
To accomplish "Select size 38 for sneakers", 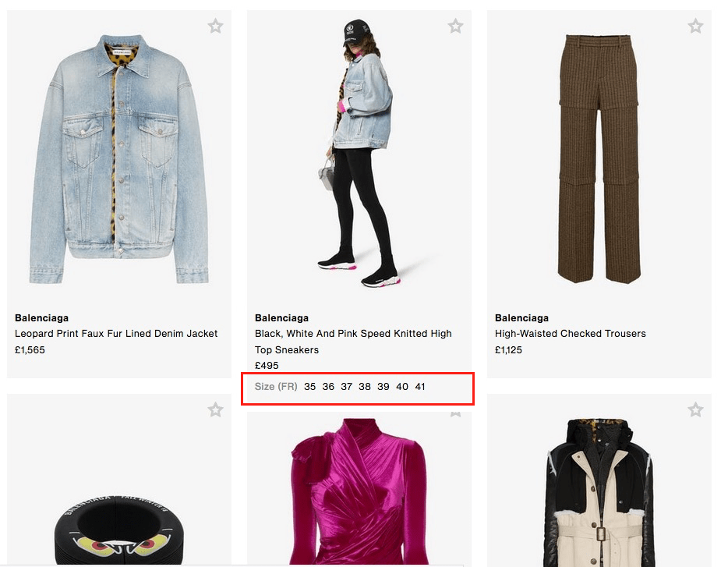I will tap(365, 387).
